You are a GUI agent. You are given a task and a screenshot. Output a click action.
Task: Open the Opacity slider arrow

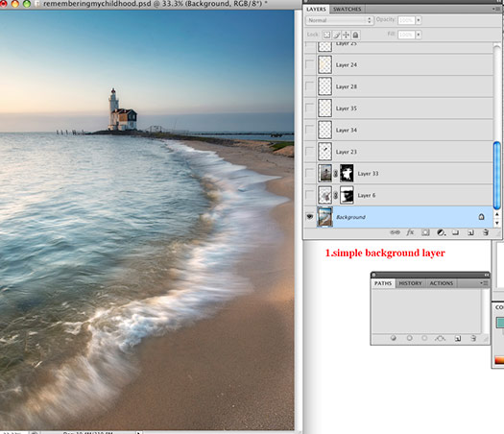pos(419,20)
